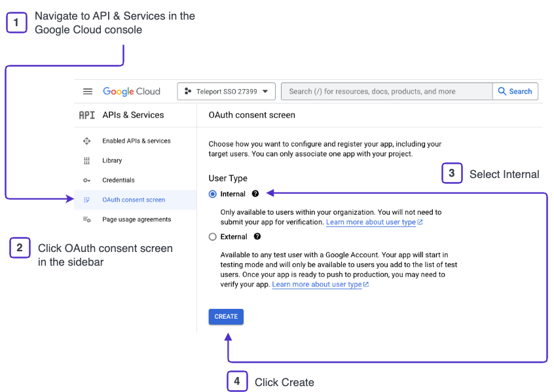Open the hamburger navigation menu
The width and height of the screenshot is (554, 392).
click(x=88, y=92)
